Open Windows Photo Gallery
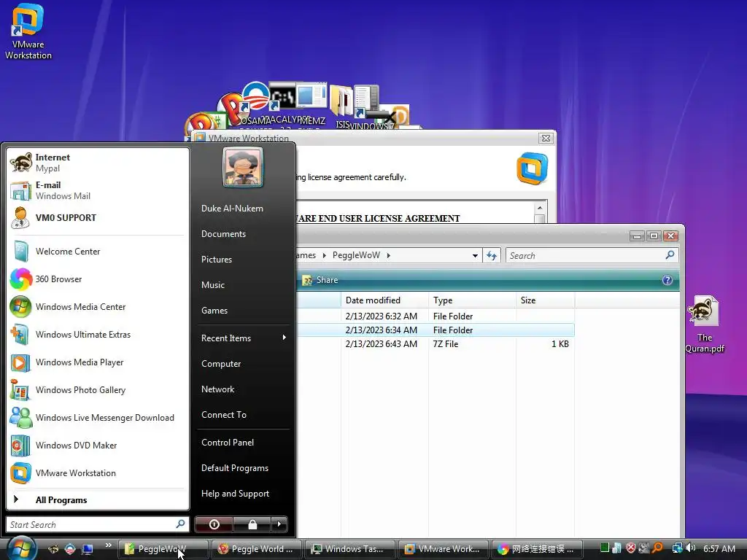 (x=98, y=390)
